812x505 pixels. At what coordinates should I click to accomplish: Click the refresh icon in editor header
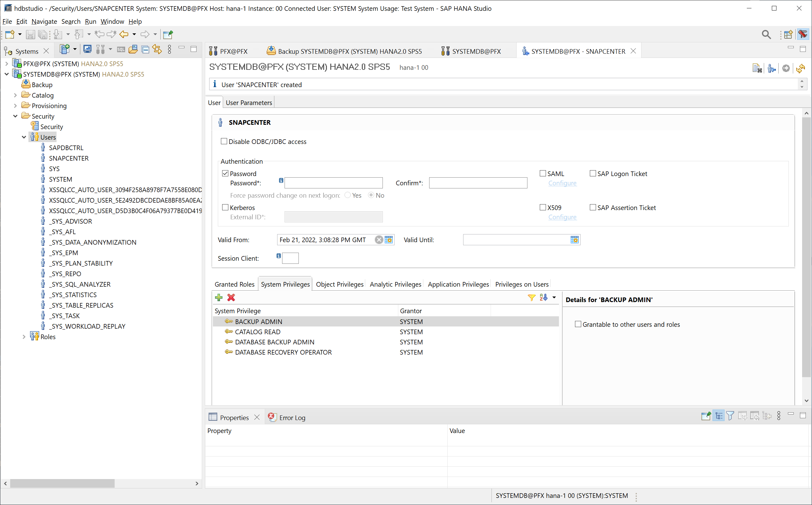click(x=800, y=68)
